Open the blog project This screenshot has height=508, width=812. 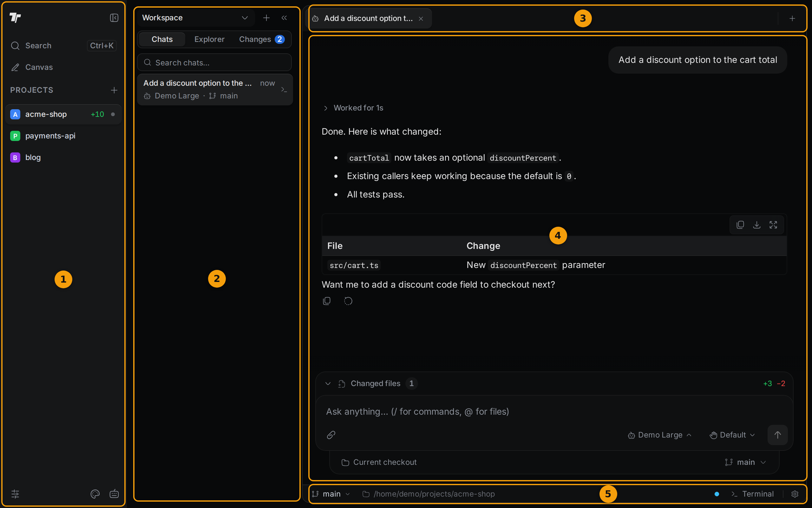[x=63, y=157]
